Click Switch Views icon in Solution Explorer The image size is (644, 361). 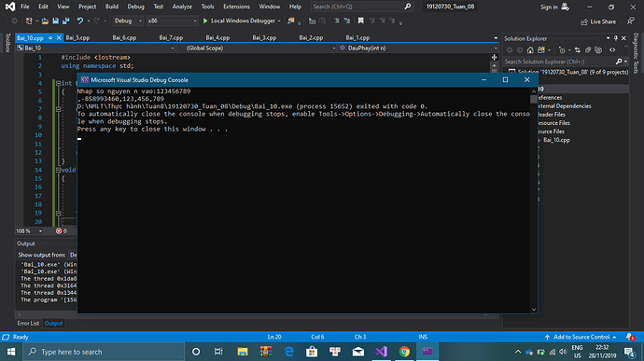[541, 50]
